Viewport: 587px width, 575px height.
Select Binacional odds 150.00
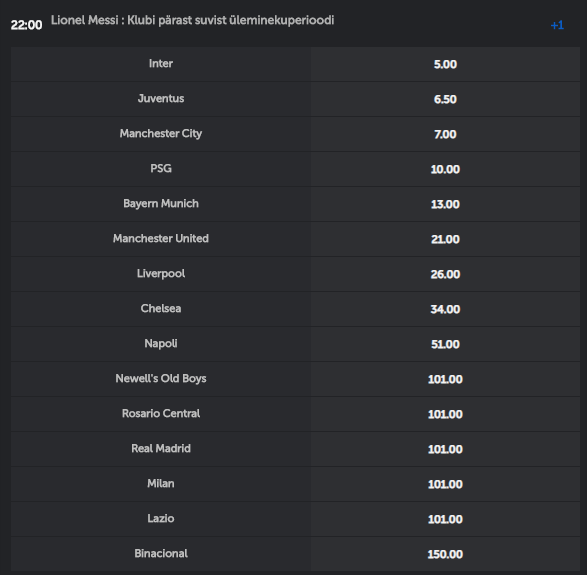pyautogui.click(x=445, y=554)
